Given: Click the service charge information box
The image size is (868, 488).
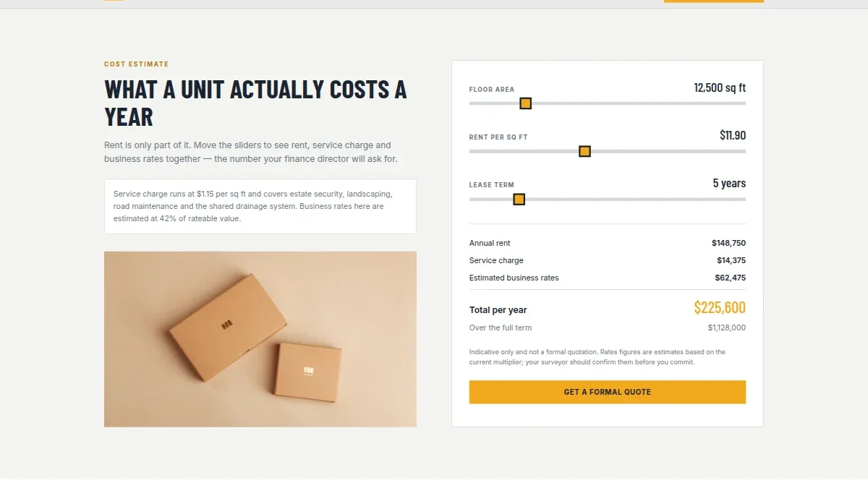Looking at the screenshot, I should point(260,206).
